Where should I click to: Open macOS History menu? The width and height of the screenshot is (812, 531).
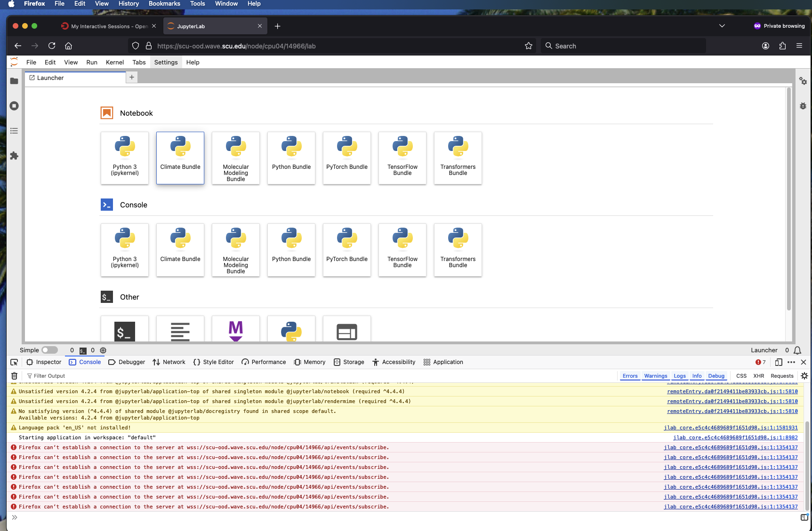tap(129, 4)
